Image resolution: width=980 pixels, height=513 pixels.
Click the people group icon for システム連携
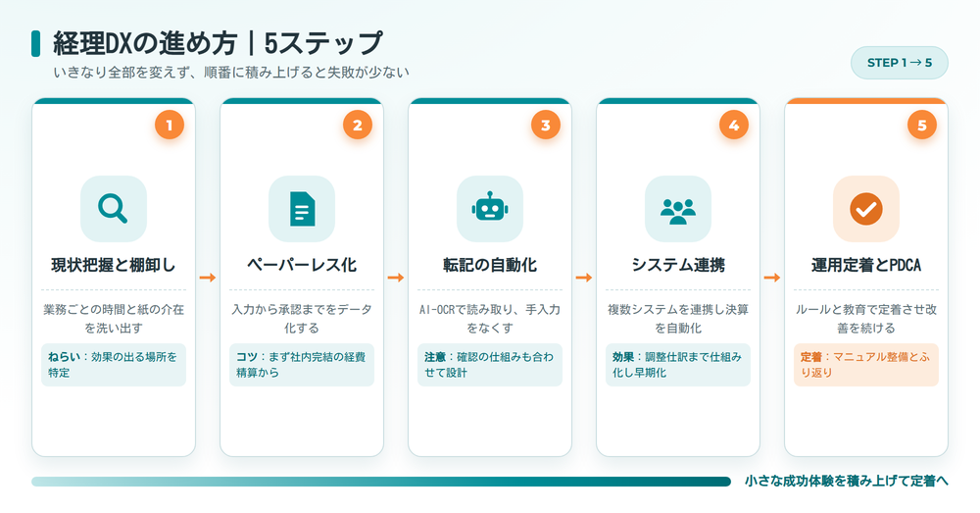click(x=678, y=211)
